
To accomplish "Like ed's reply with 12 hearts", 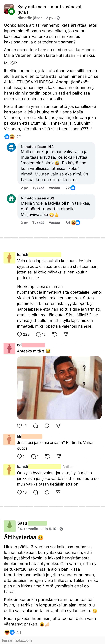I will click(19, 426).
